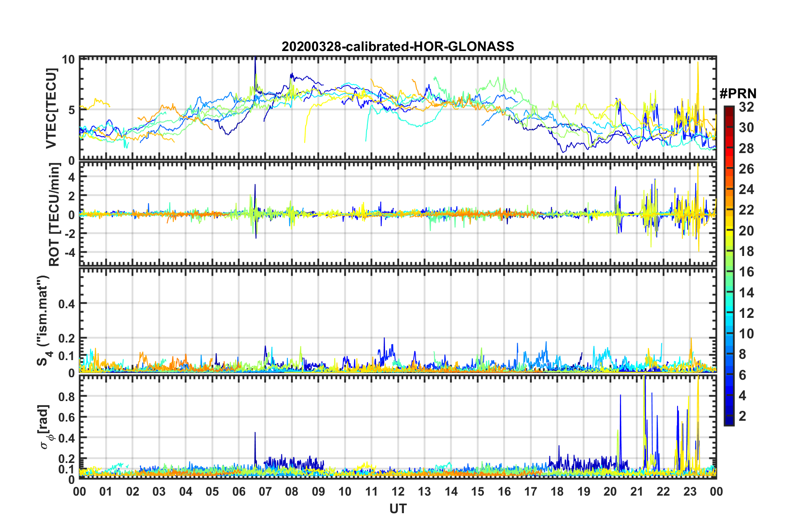Click ROT y-axis tick label "-2"
The height and width of the screenshot is (532, 796).
(x=70, y=234)
